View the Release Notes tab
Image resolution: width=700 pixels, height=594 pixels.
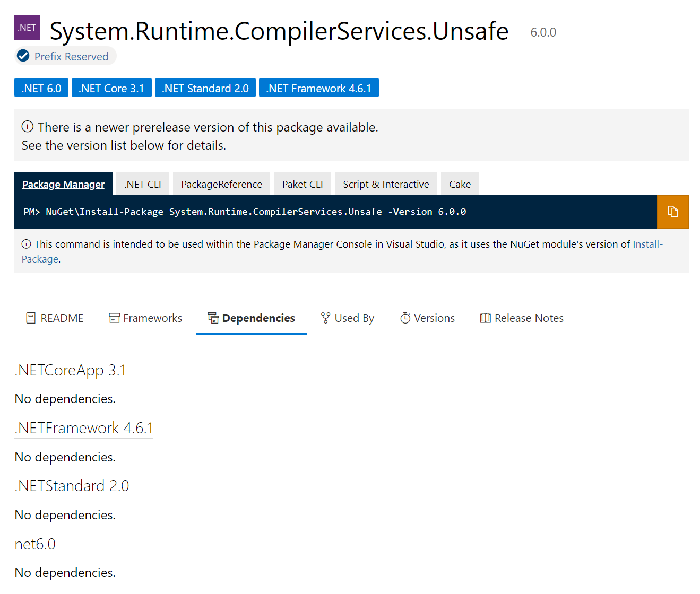522,318
